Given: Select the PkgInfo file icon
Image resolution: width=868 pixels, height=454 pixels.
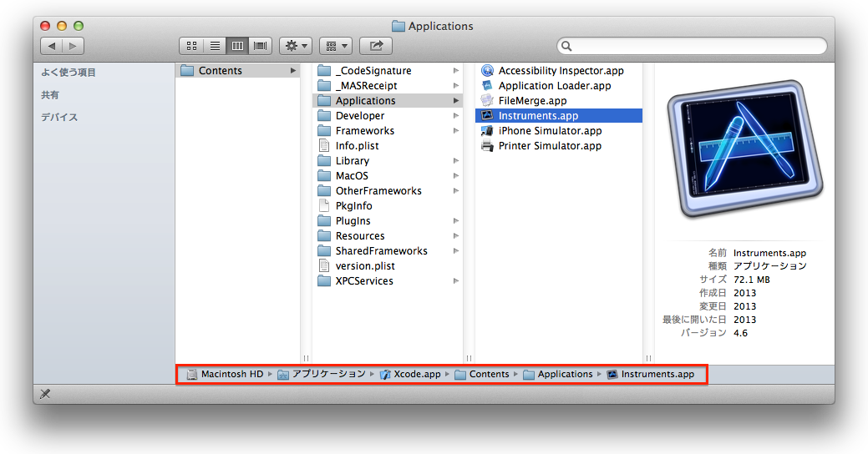Looking at the screenshot, I should coord(324,205).
